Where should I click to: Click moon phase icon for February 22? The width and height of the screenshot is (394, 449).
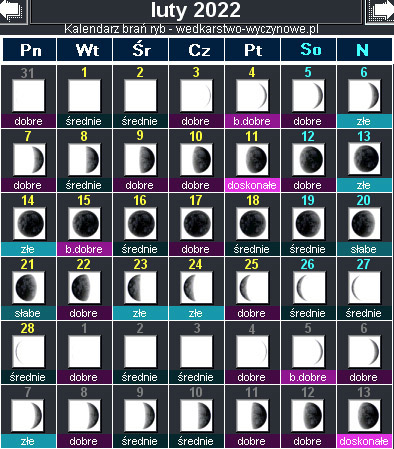coord(84,287)
